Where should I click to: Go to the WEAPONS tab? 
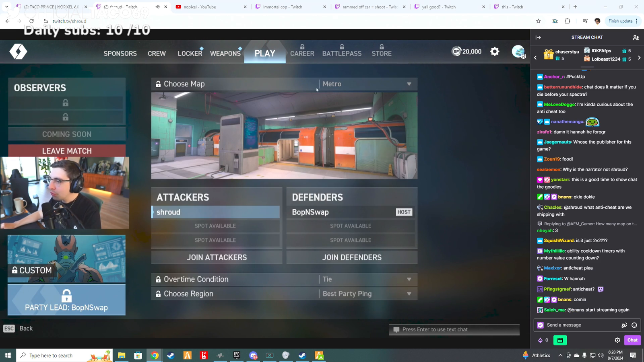tap(225, 53)
